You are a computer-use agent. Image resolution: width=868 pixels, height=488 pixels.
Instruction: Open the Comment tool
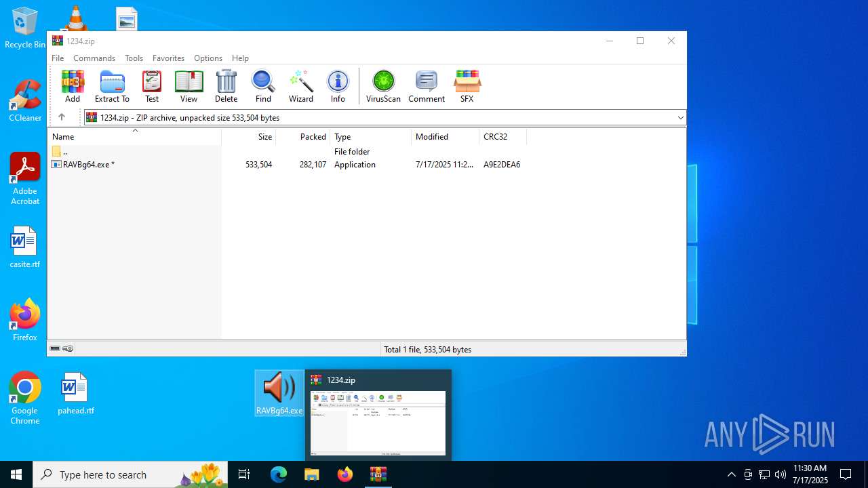pyautogui.click(x=427, y=86)
